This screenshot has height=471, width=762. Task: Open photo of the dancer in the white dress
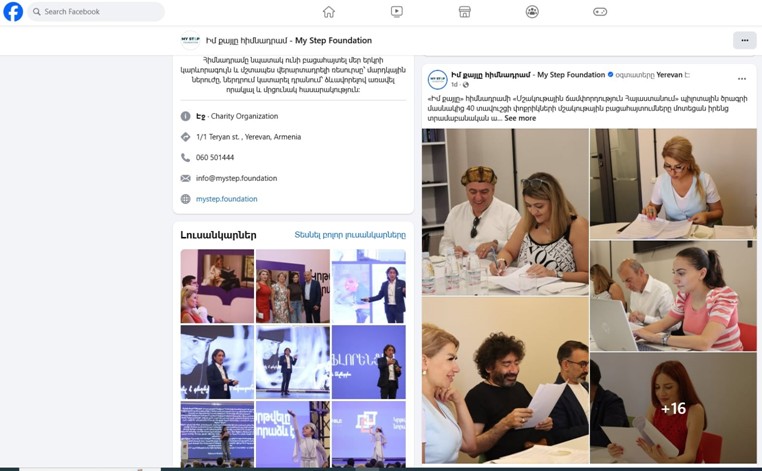click(x=293, y=434)
